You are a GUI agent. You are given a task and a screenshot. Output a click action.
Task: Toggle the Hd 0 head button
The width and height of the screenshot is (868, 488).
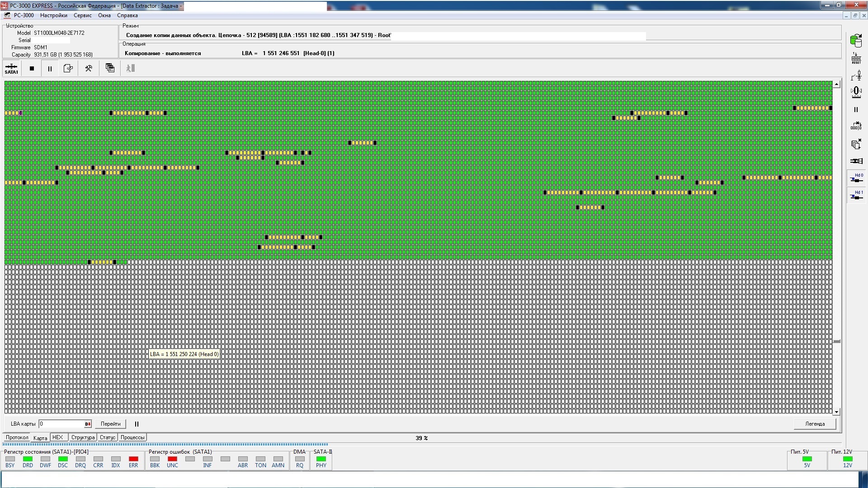coord(856,178)
